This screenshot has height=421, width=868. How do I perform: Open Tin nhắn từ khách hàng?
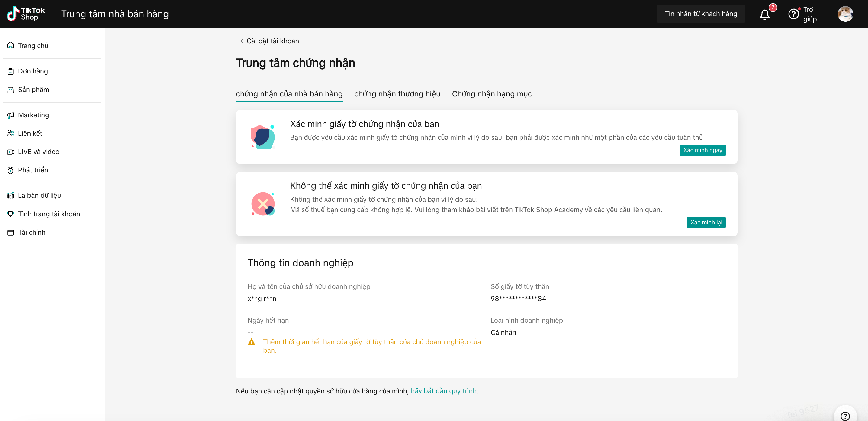[x=701, y=14]
